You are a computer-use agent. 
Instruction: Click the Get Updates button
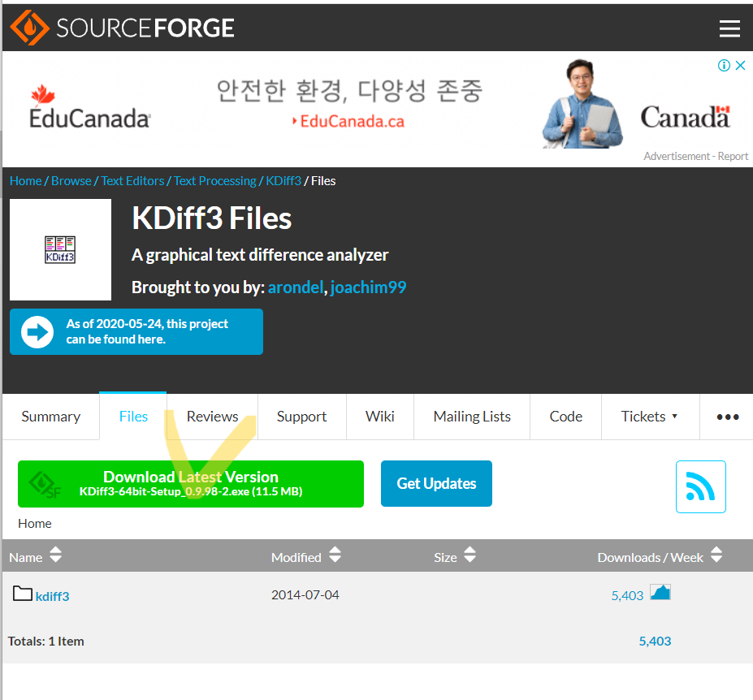click(436, 483)
